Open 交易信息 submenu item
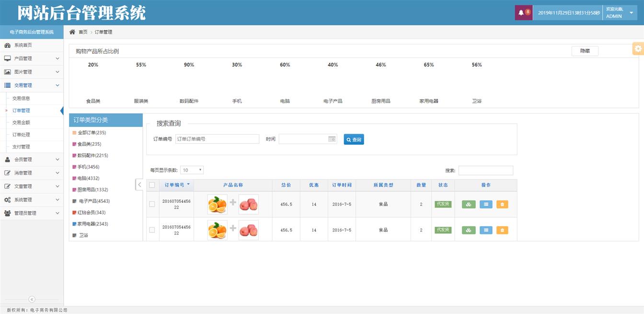The width and height of the screenshot is (644, 314). point(21,98)
